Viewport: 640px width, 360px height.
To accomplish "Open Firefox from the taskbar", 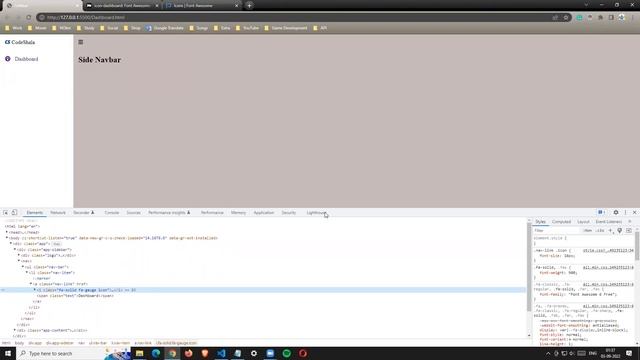I will coord(189,353).
